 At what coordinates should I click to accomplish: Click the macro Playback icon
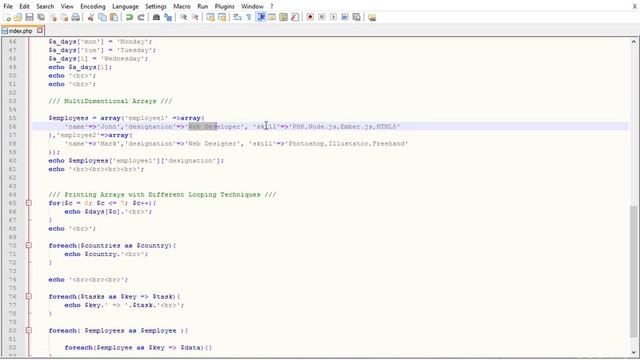click(333, 17)
